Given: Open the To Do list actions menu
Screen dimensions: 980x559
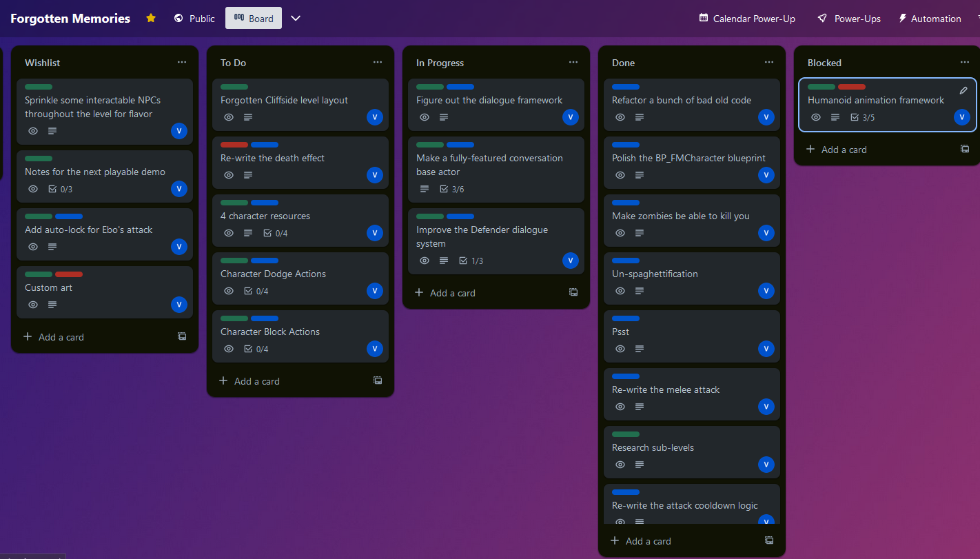Looking at the screenshot, I should [378, 62].
